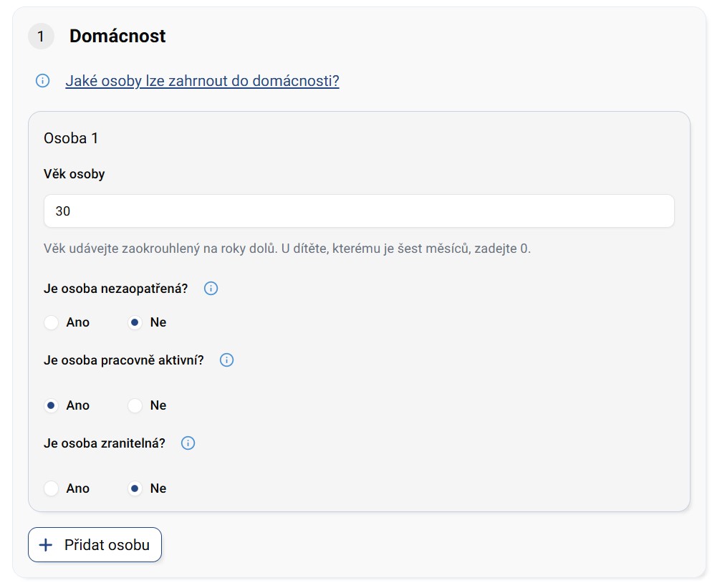Open info tooltip for "Je osoba nezaopatřená?"
The image size is (712, 588).
pyautogui.click(x=211, y=289)
